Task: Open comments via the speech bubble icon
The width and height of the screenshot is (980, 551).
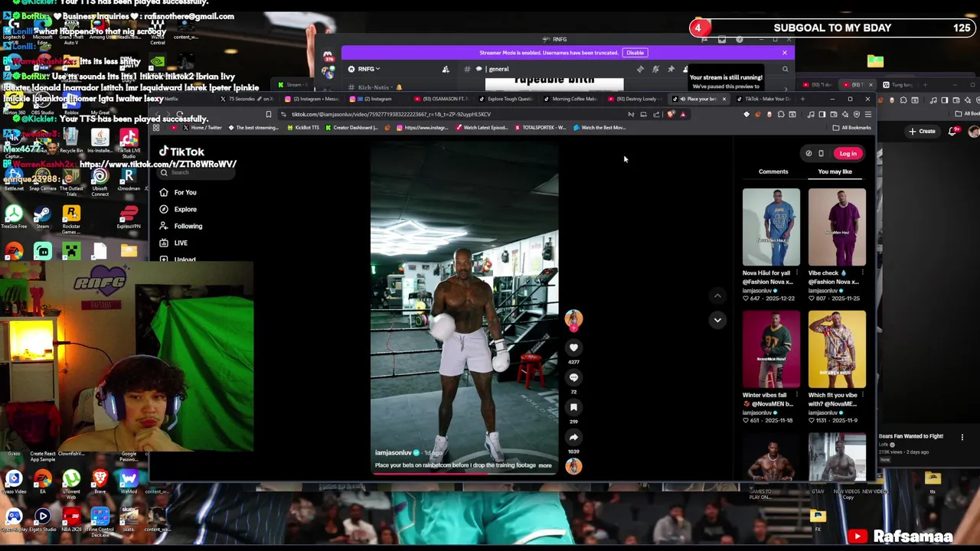Action: point(573,377)
